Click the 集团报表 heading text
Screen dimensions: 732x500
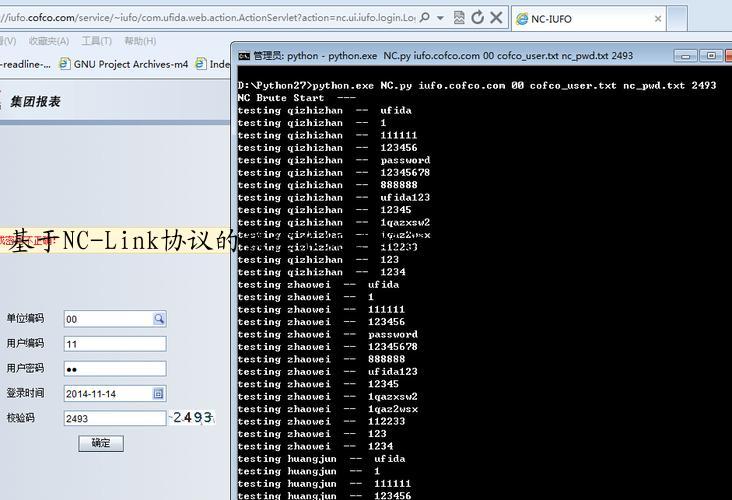[35, 101]
